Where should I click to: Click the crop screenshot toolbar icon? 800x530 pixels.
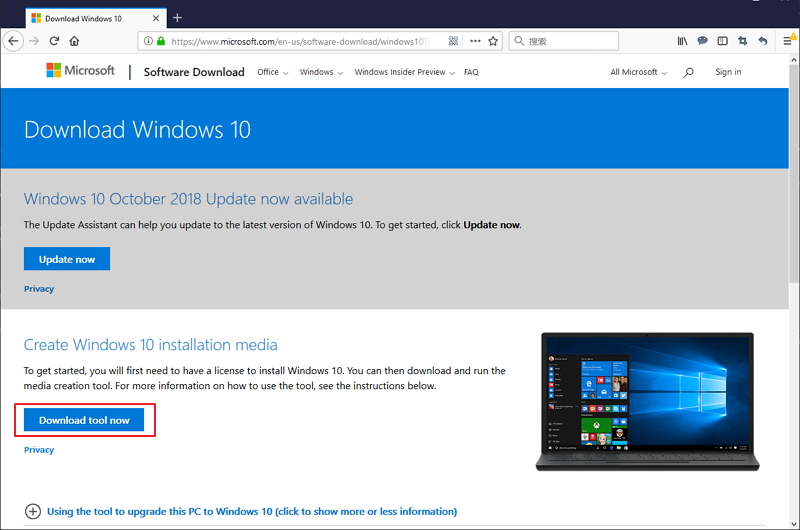[742, 41]
